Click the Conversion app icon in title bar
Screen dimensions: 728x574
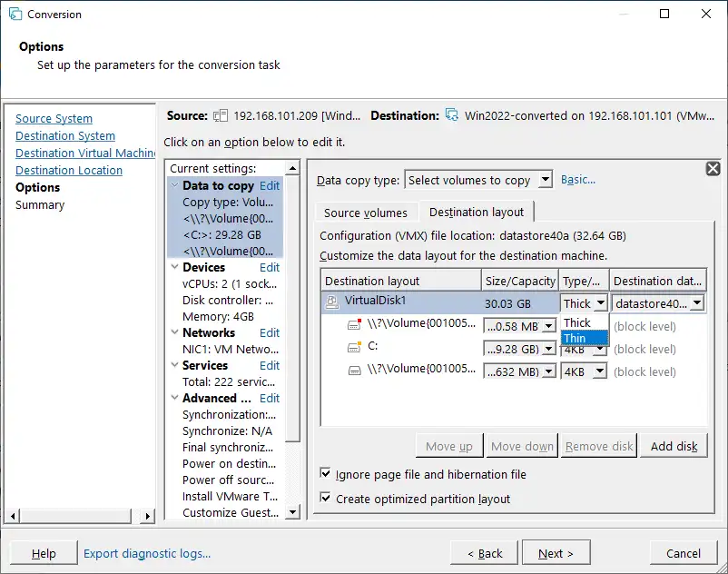15,14
